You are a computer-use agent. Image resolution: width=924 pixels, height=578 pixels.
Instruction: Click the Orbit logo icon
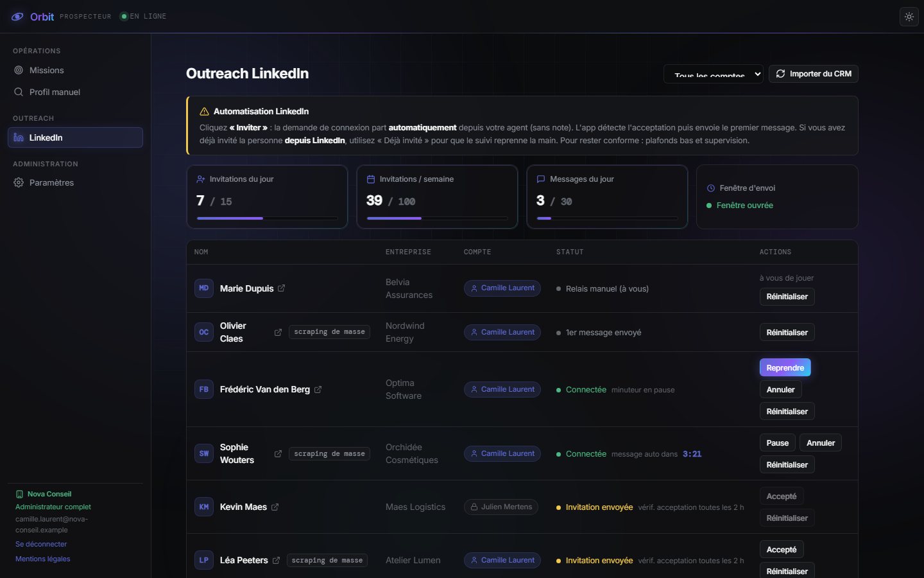point(18,17)
